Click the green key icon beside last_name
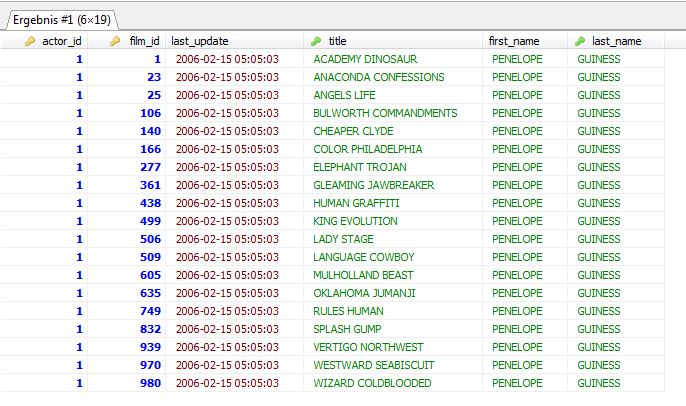Viewport: 686px width, 406px height. 581,41
